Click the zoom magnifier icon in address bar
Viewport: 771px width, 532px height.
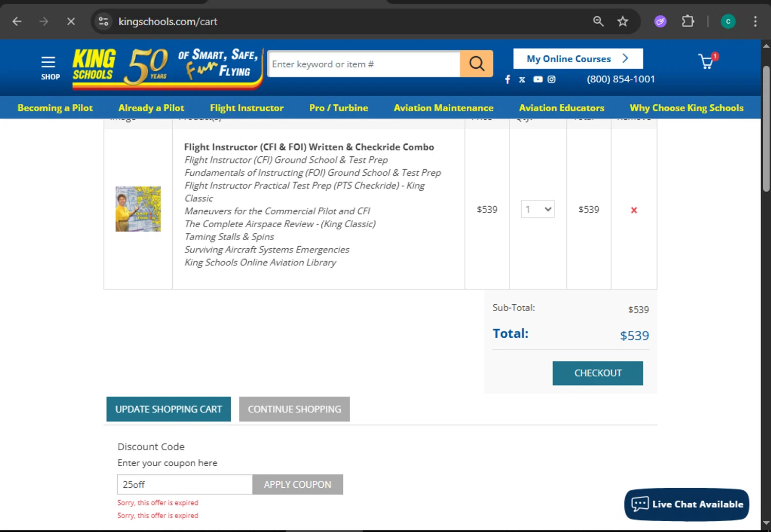pos(598,22)
